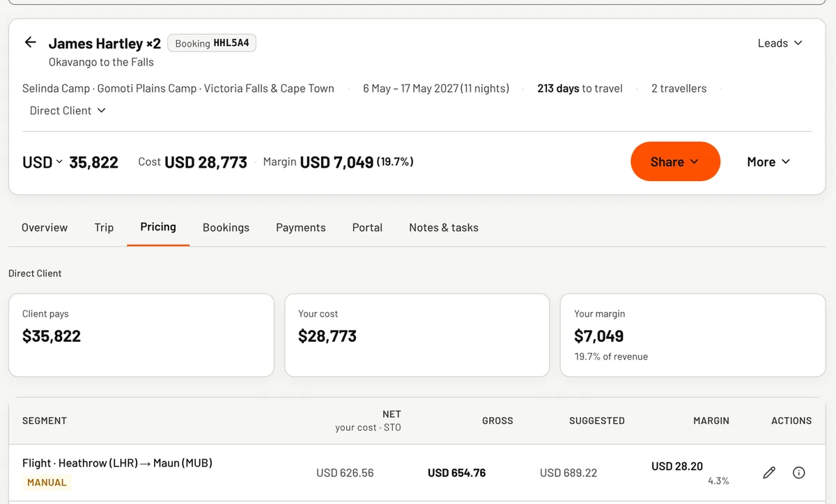
Task: Click the Booking HHL5A4 badge
Action: [212, 43]
